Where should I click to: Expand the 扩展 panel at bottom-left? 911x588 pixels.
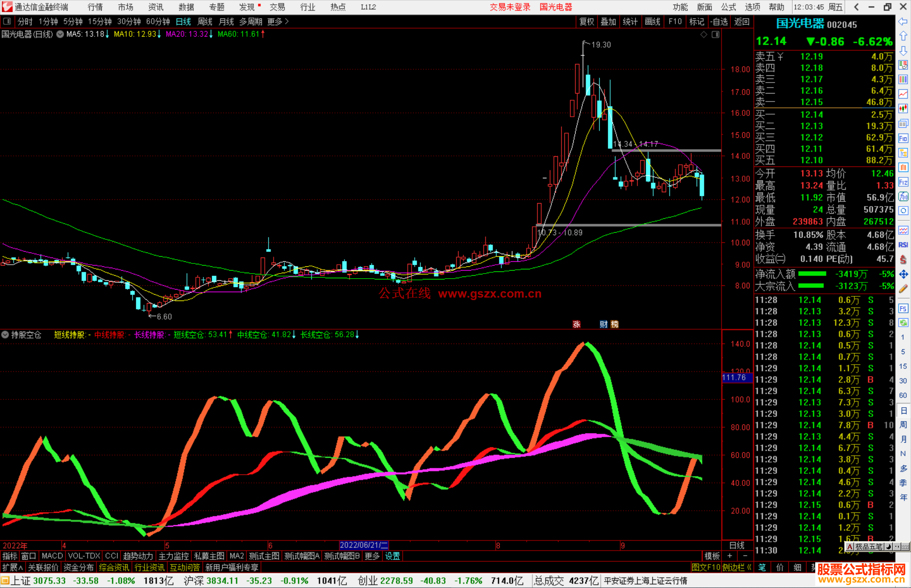(13, 567)
